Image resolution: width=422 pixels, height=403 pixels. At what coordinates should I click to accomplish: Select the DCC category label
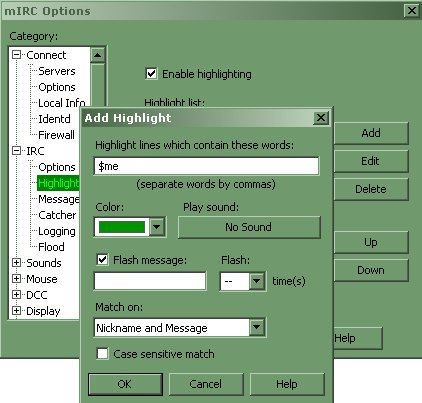[37, 295]
